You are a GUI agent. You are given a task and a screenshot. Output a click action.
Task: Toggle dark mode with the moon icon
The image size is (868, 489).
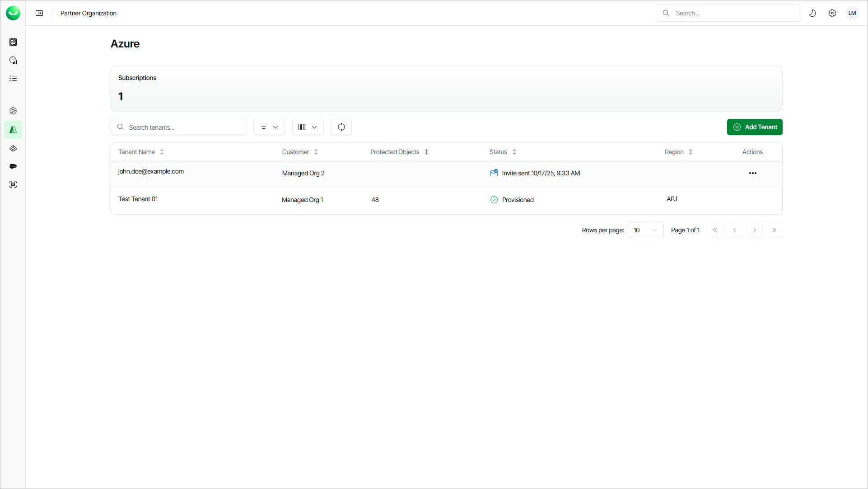tap(812, 13)
